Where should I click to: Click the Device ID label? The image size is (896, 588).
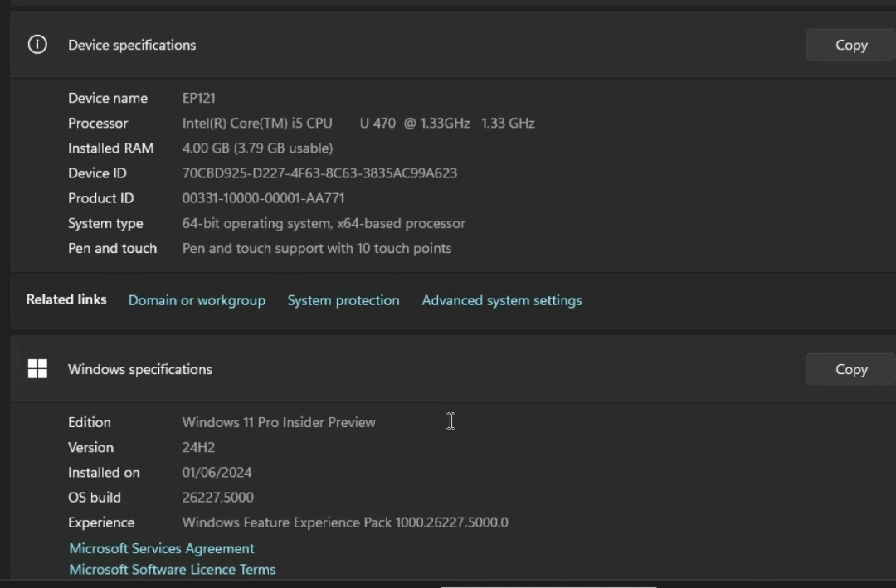click(x=97, y=173)
